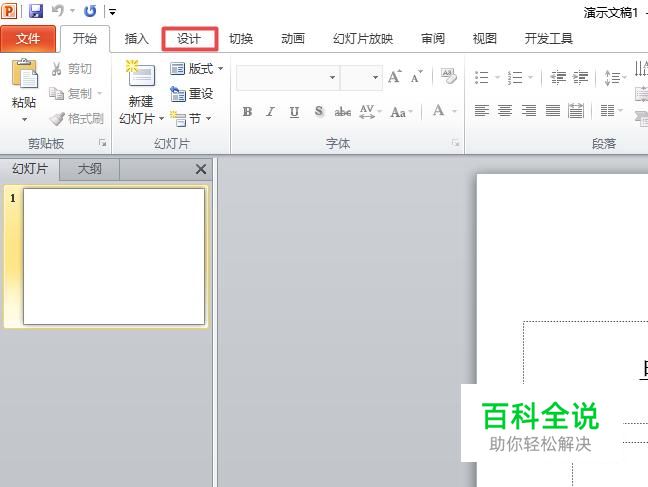The image size is (648, 487).
Task: Open the 字体 dialog launcher
Action: pyautogui.click(x=455, y=143)
